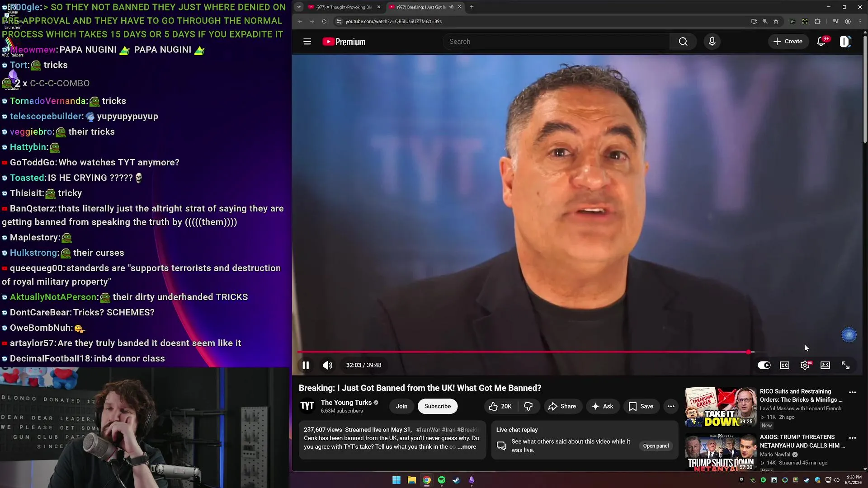Open Steam from taskbar
Image resolution: width=868 pixels, height=488 pixels.
(457, 480)
